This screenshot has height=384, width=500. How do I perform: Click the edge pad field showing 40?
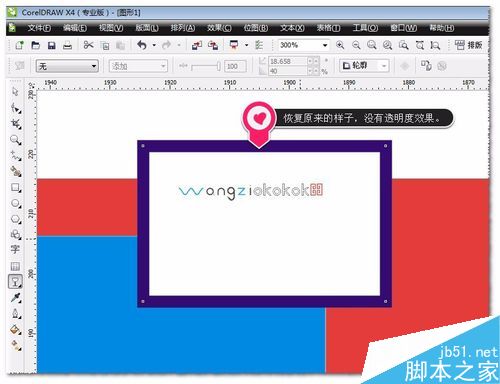287,71
